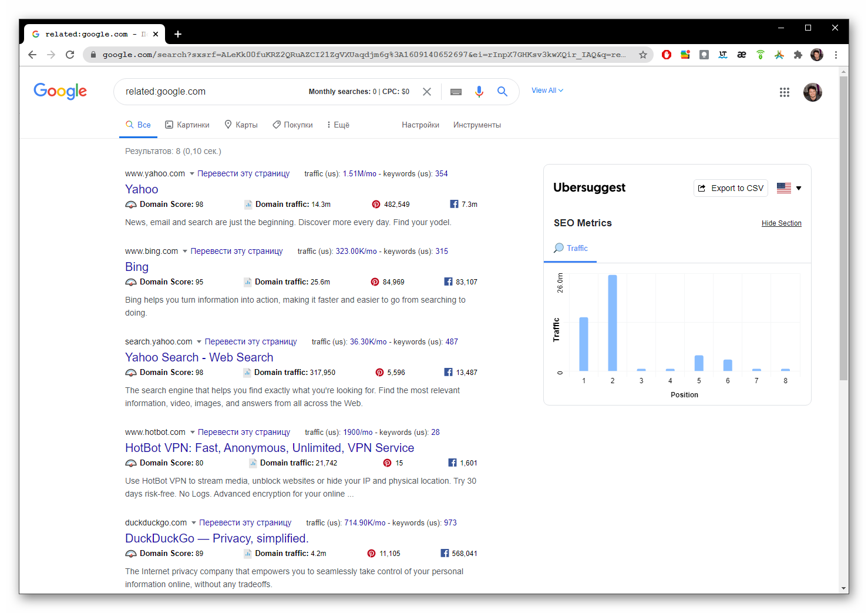This screenshot has height=613, width=868.
Task: Click Domain traffic icon for DuckDuckGo
Action: click(x=248, y=554)
